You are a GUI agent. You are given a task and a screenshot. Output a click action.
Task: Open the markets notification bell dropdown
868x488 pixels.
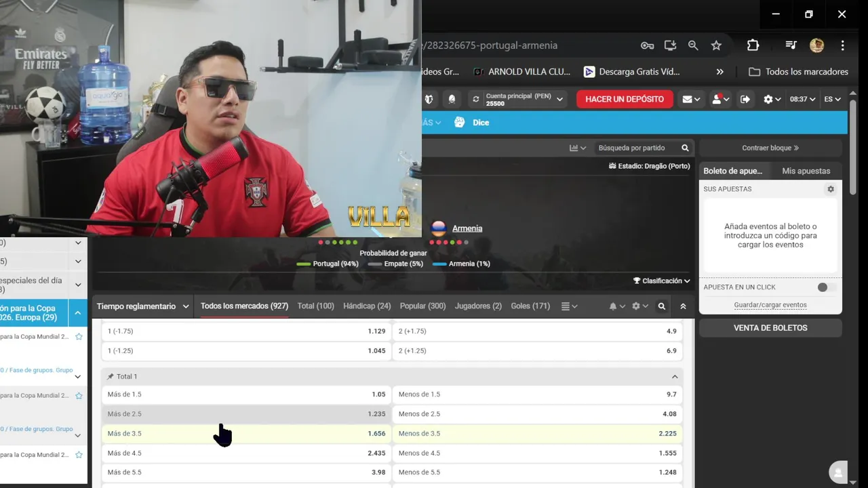[617, 306]
